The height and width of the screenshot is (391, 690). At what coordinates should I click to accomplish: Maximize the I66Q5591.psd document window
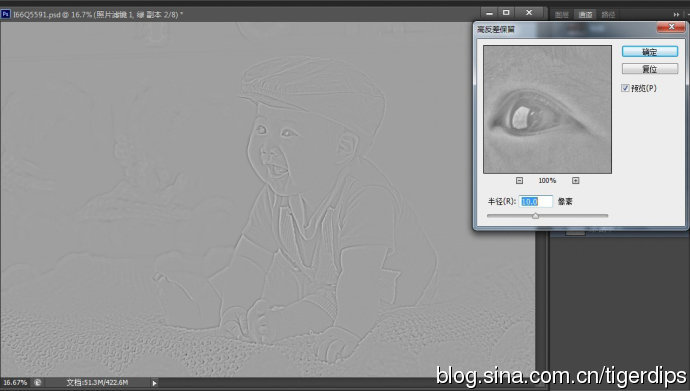pyautogui.click(x=506, y=13)
